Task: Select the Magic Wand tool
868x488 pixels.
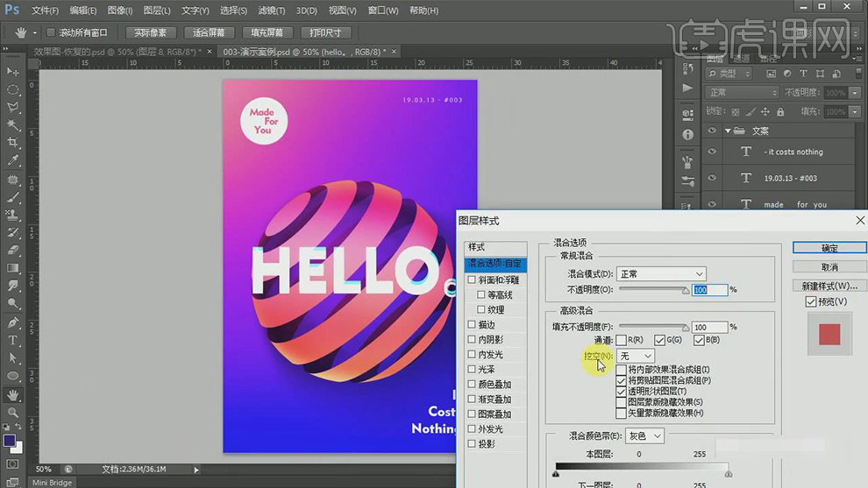Action: click(x=13, y=125)
